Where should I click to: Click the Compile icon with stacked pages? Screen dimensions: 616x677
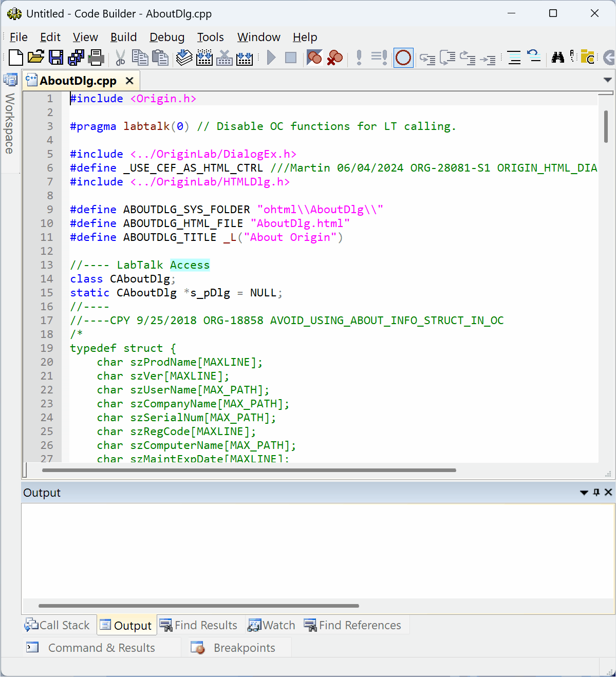click(184, 58)
